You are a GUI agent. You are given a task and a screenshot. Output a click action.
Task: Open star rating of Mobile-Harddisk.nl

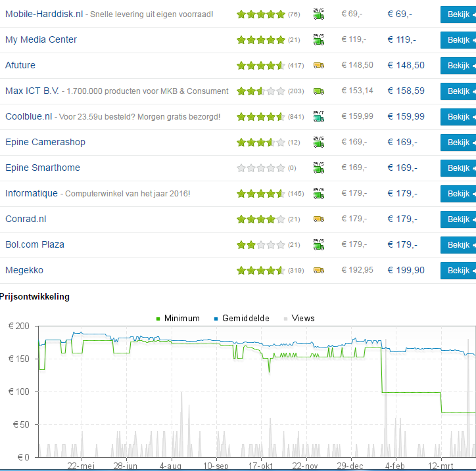coord(261,14)
